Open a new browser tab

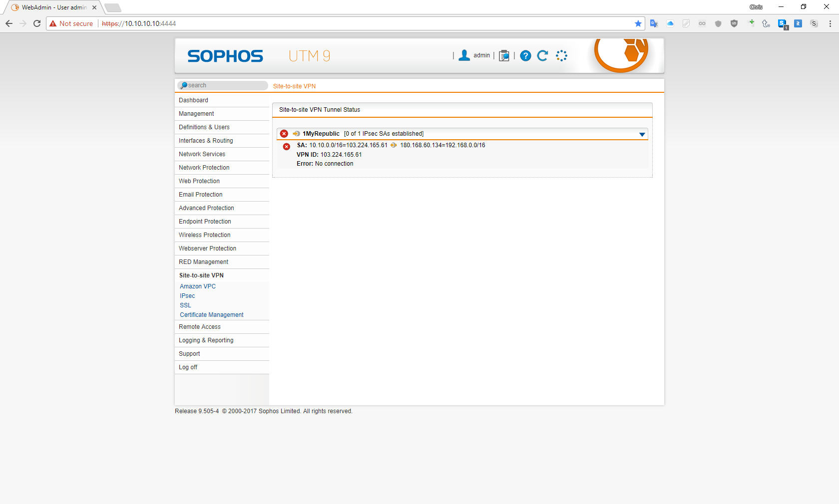point(113,7)
